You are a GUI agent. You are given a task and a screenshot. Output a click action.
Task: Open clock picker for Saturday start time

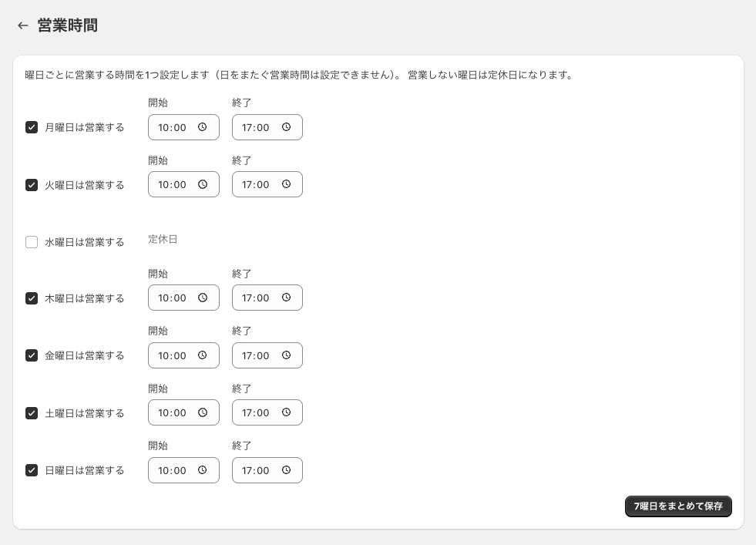click(203, 412)
